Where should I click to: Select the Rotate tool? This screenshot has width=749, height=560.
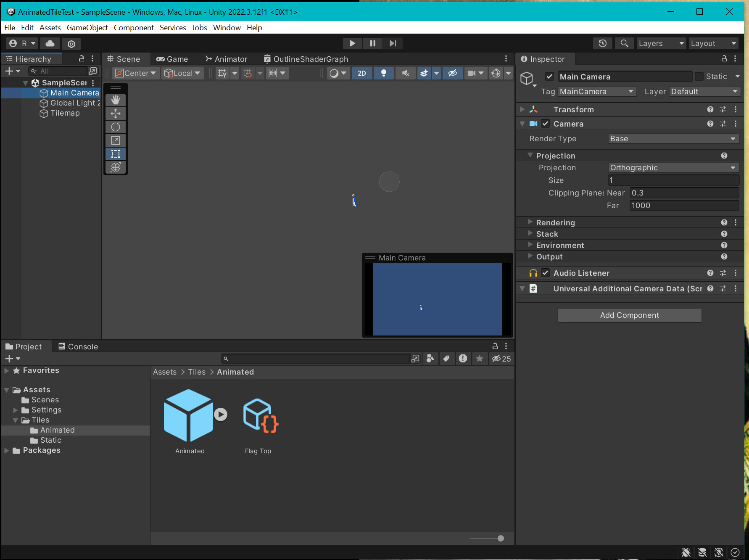point(116,127)
